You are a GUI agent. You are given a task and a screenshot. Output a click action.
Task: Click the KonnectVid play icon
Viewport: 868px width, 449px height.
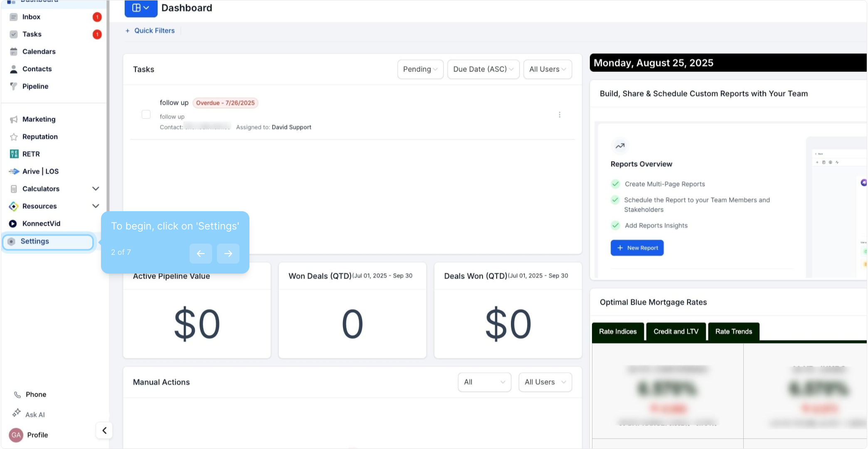[x=13, y=224]
